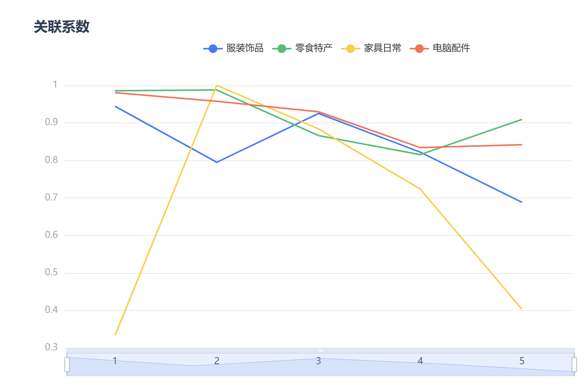Screen dimensions: 588x385
Task: Click the 0.5 y-axis label
Action: click(x=51, y=273)
